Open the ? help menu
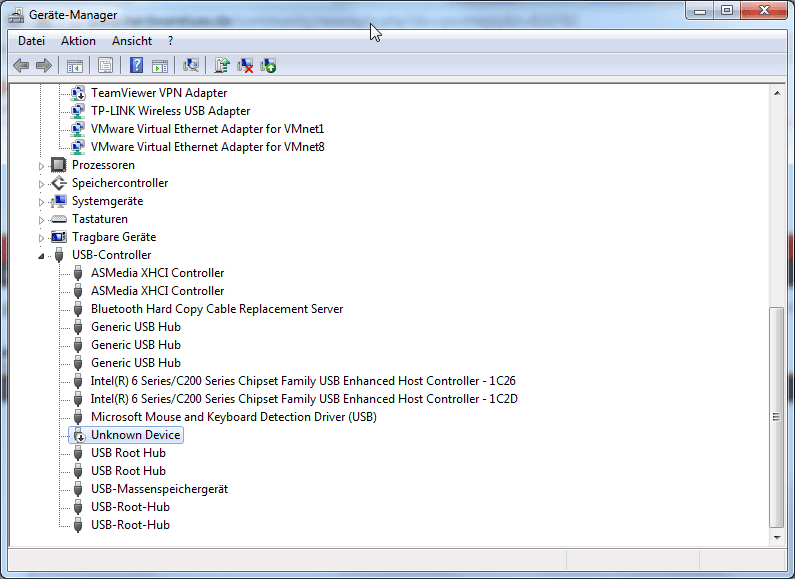Screen dimensions: 795x579 (x=170, y=41)
